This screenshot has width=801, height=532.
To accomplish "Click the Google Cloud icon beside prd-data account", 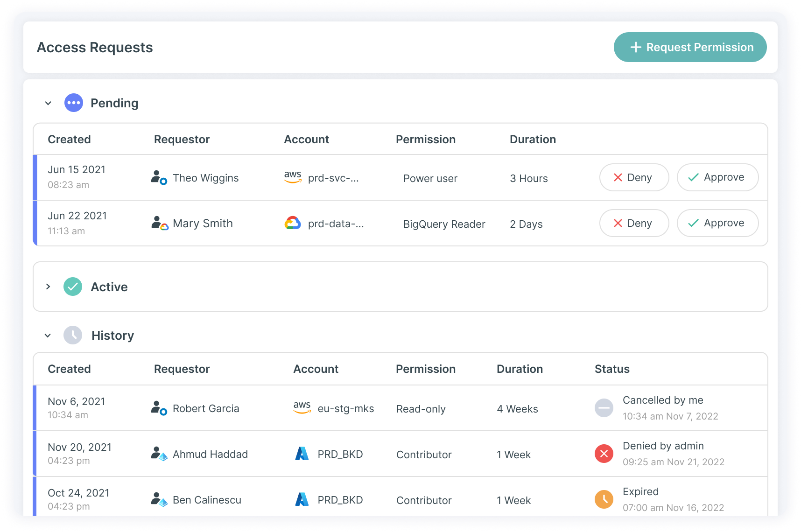I will click(293, 223).
